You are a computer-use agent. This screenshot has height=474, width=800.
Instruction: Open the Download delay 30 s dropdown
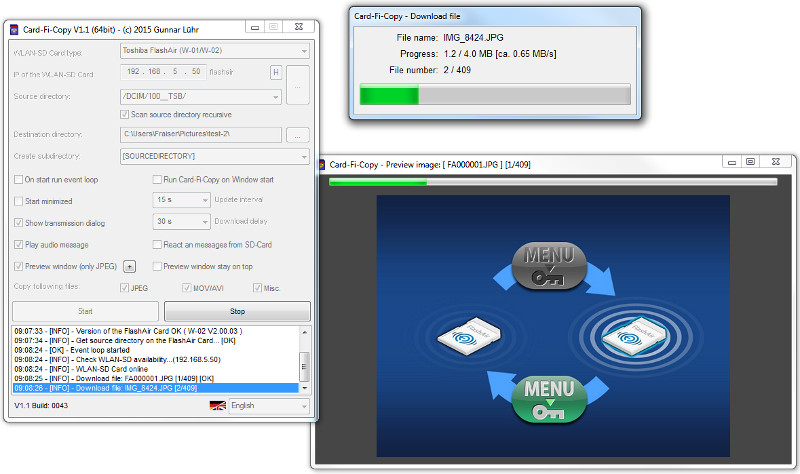tap(181, 221)
